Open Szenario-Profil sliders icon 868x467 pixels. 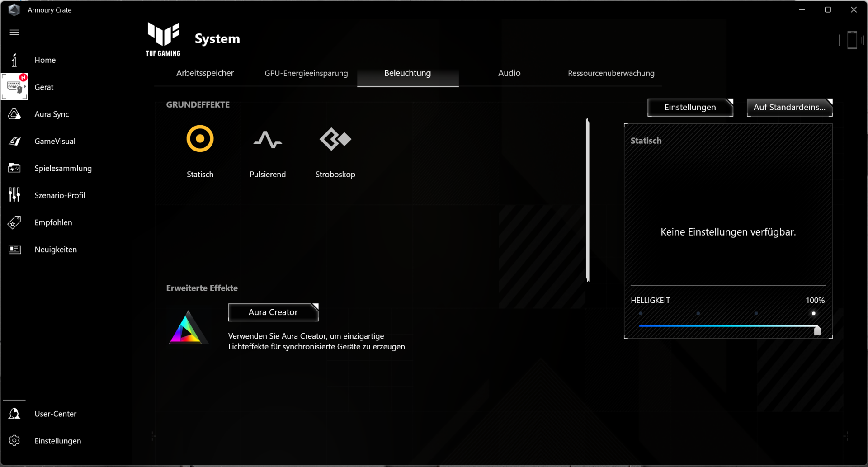point(14,195)
